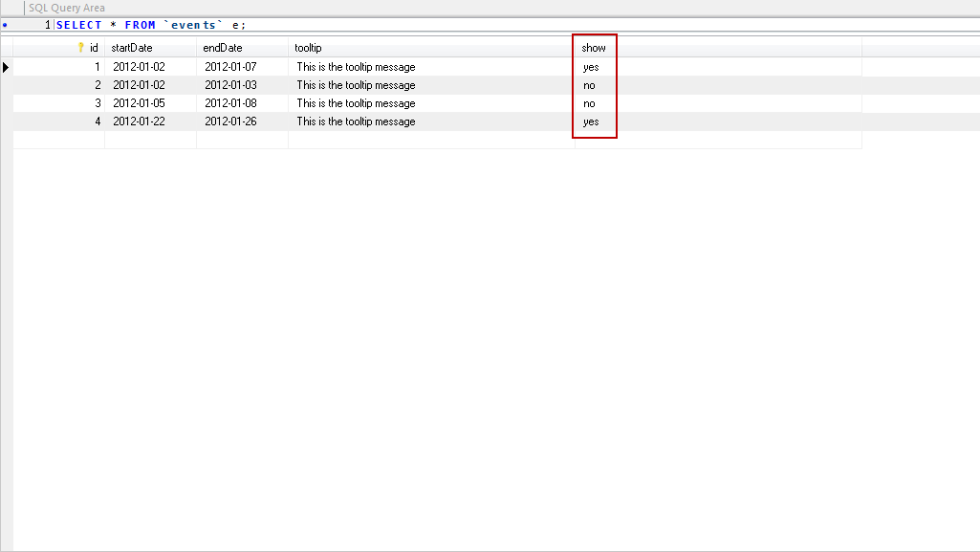Select tooltip message cell in row 4
Viewport: 980px width, 552px height.
[x=431, y=121]
